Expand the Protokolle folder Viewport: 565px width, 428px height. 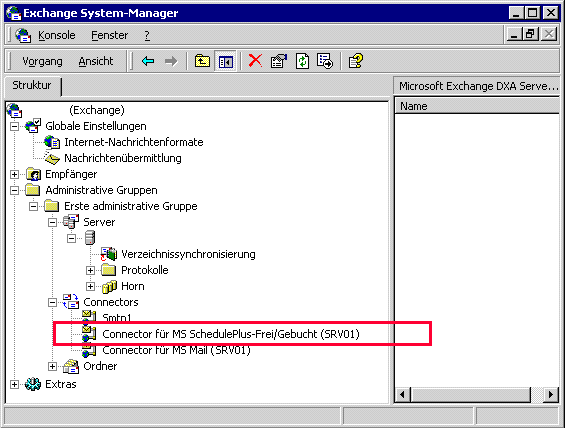[x=90, y=270]
